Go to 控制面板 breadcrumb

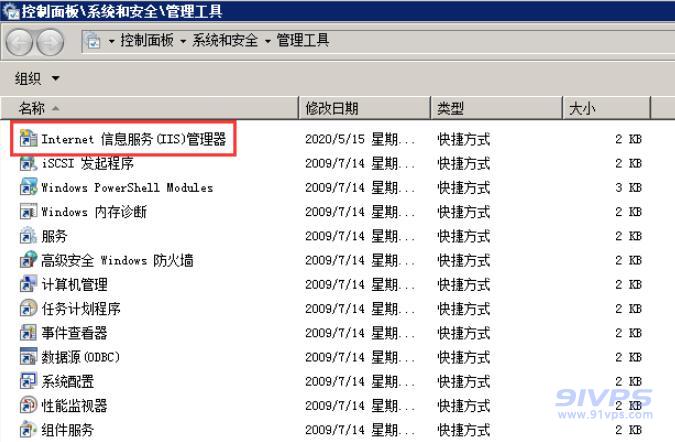147,40
